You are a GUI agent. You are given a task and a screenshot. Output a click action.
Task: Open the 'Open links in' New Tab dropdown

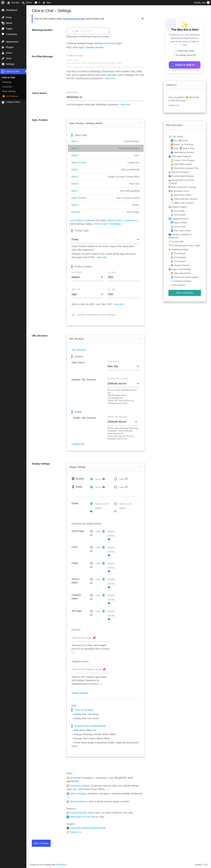(124, 366)
